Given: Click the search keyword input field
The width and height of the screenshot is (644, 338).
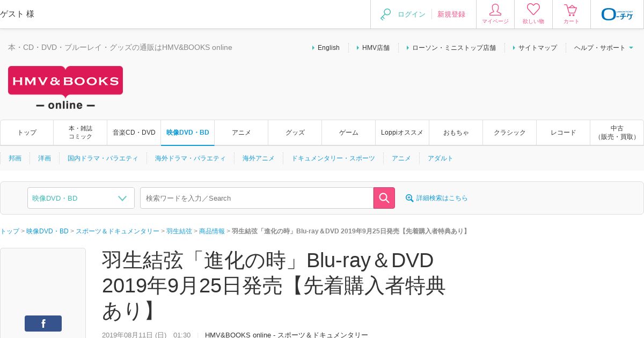Looking at the screenshot, I should coord(257,198).
